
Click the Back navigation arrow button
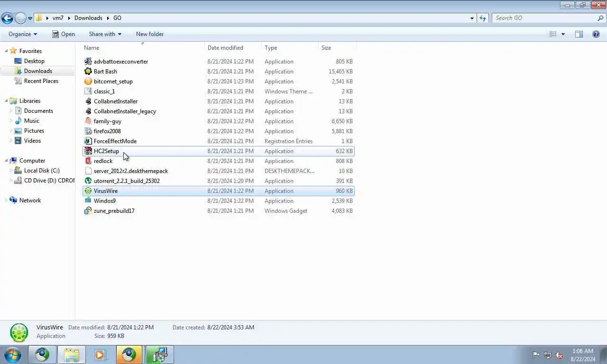[x=7, y=18]
